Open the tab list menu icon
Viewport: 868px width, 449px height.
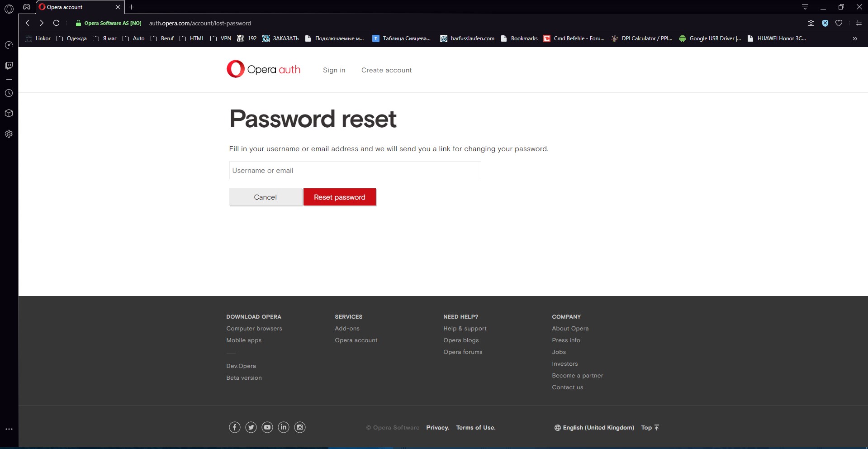point(805,7)
